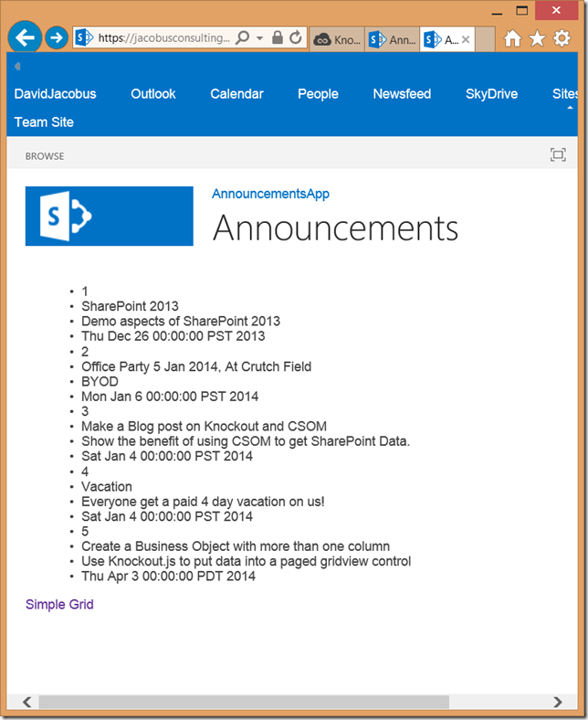Switch to the Ann... browser tab
588x720 pixels.
[x=392, y=39]
